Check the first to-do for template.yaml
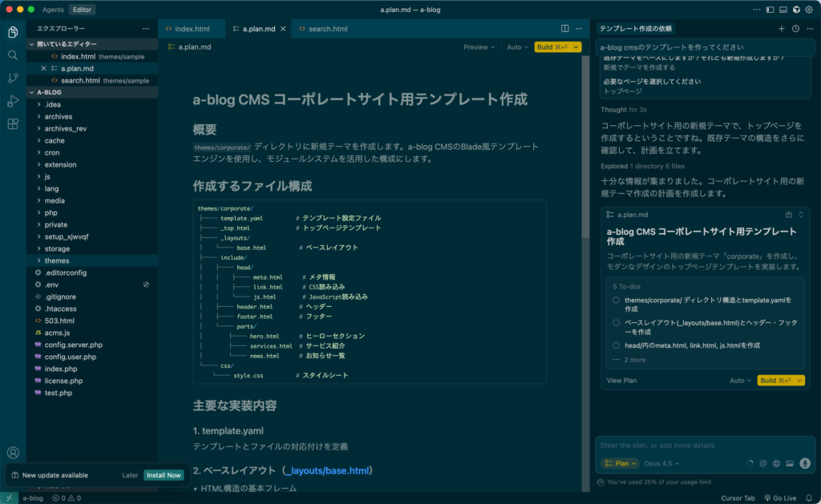 (616, 300)
